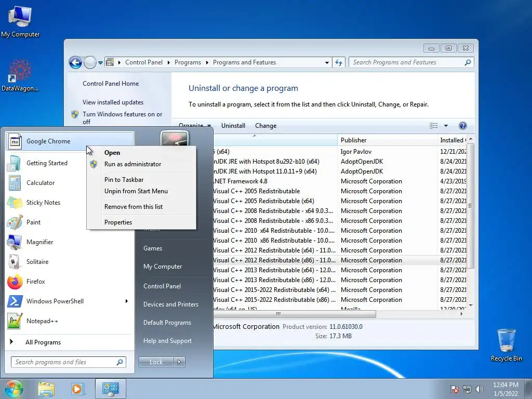Open View installed updates link
The height and width of the screenshot is (399, 532).
(113, 102)
